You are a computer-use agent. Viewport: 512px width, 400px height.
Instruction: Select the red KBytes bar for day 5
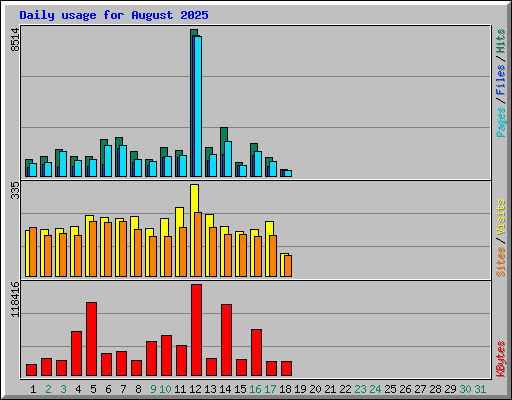pyautogui.click(x=92, y=339)
